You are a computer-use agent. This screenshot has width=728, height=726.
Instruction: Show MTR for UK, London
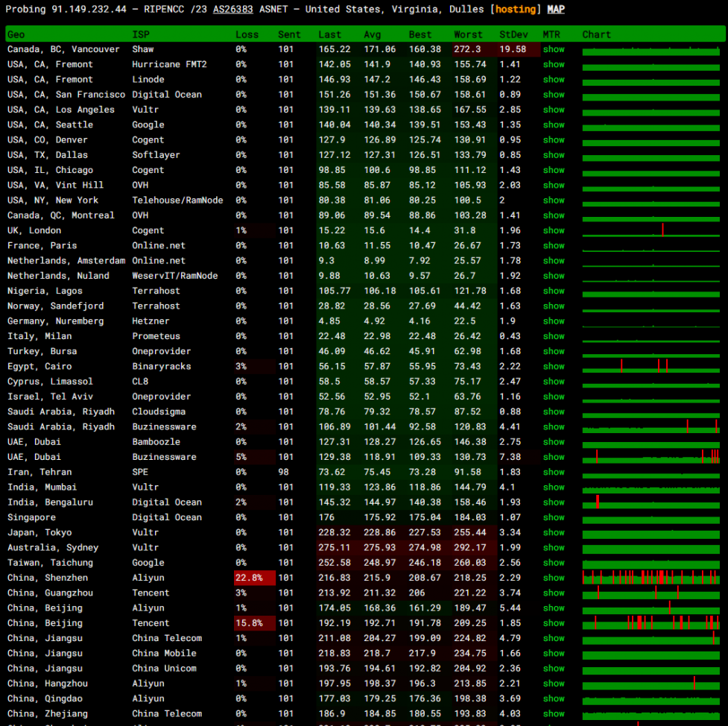[x=554, y=230]
